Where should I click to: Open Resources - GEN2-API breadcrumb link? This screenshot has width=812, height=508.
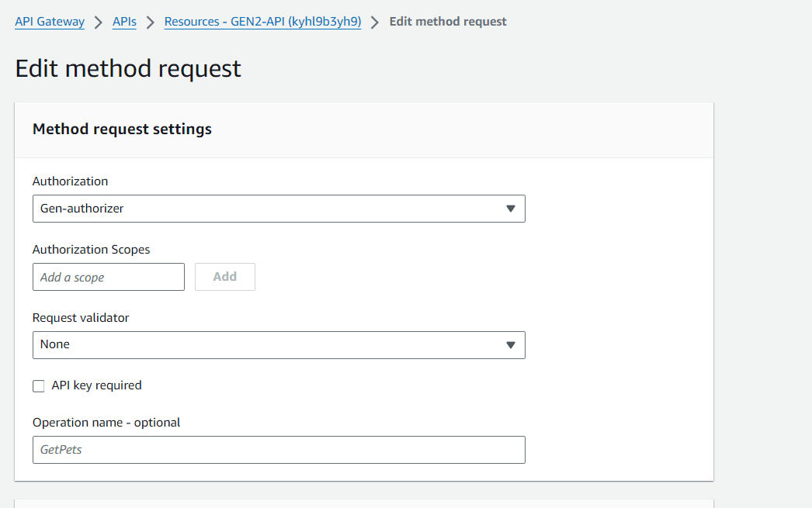click(x=262, y=22)
